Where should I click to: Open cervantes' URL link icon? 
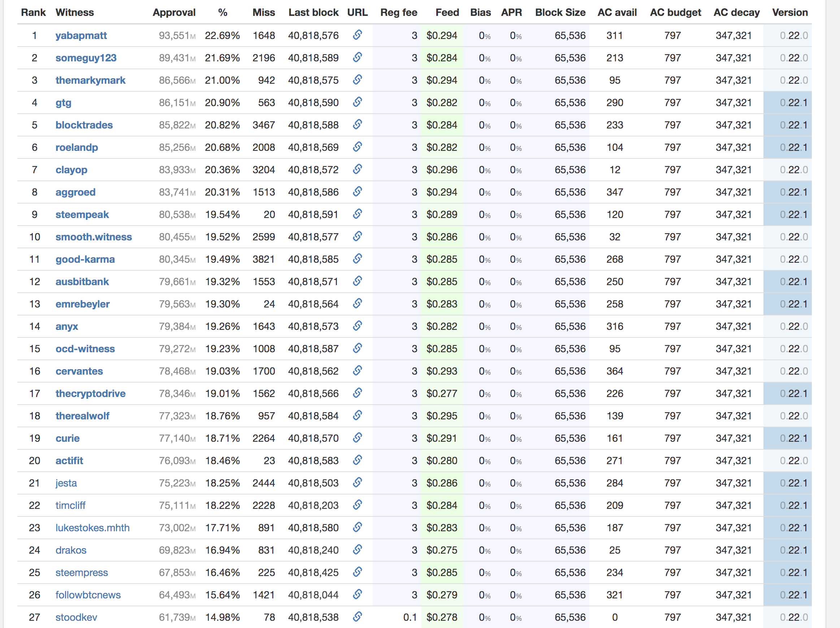point(357,371)
